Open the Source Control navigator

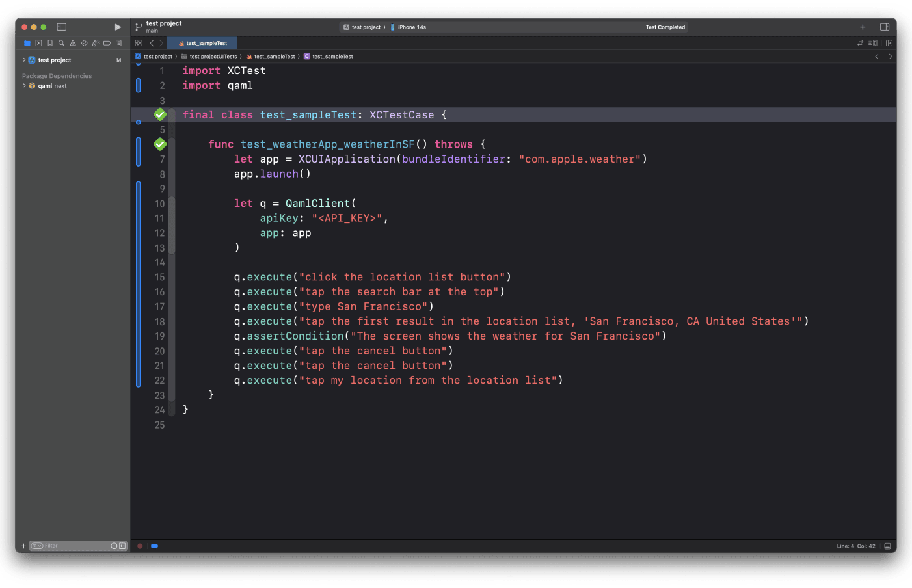click(38, 43)
